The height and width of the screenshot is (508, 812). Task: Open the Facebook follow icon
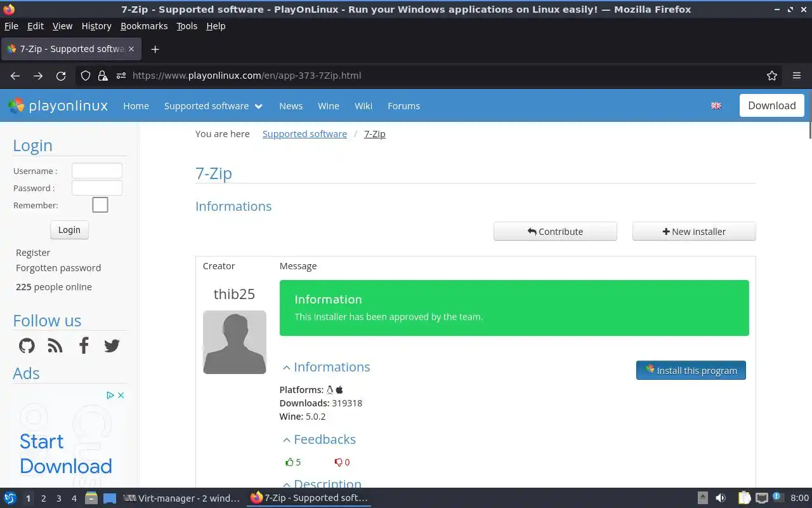(84, 345)
